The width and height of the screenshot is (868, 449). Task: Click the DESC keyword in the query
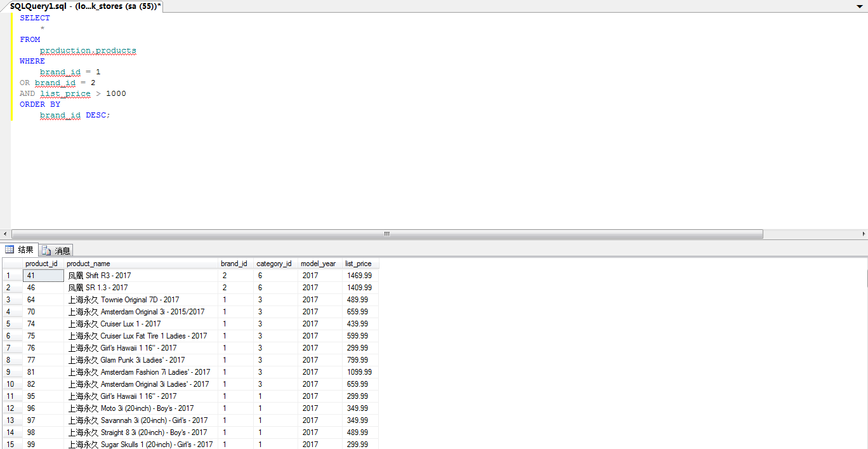(x=96, y=115)
